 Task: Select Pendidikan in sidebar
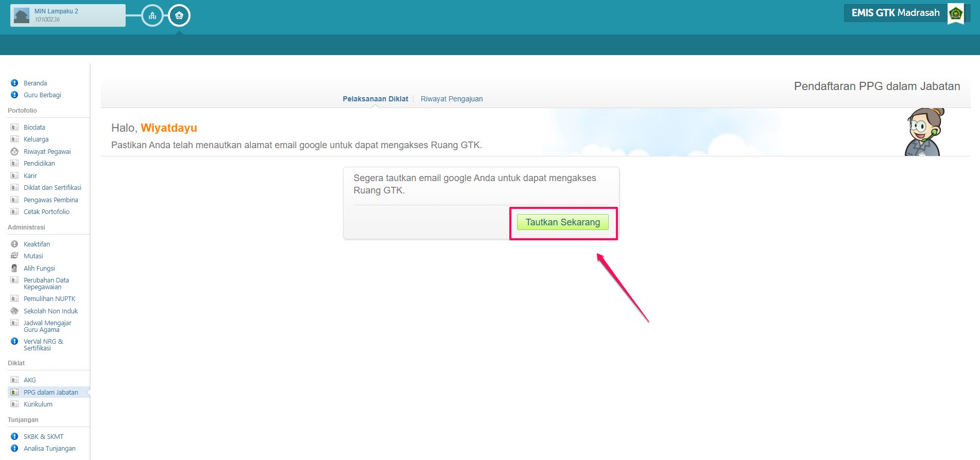[x=39, y=163]
